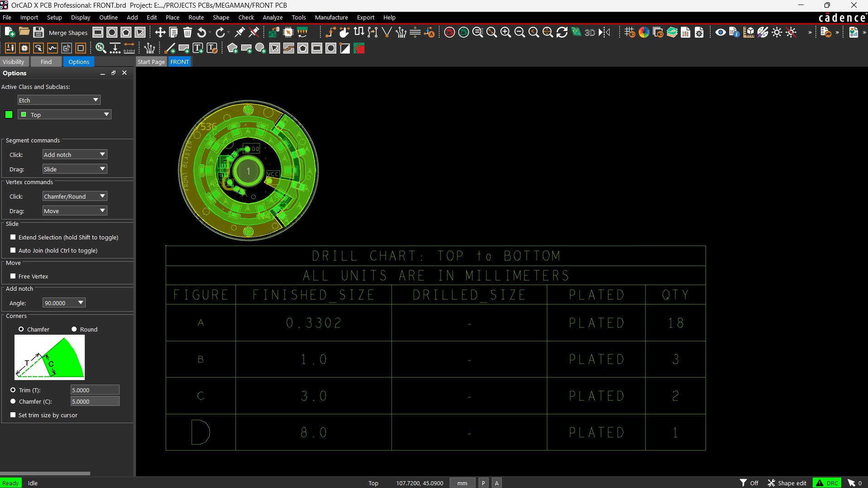Open the Manufacture menu

coord(331,17)
